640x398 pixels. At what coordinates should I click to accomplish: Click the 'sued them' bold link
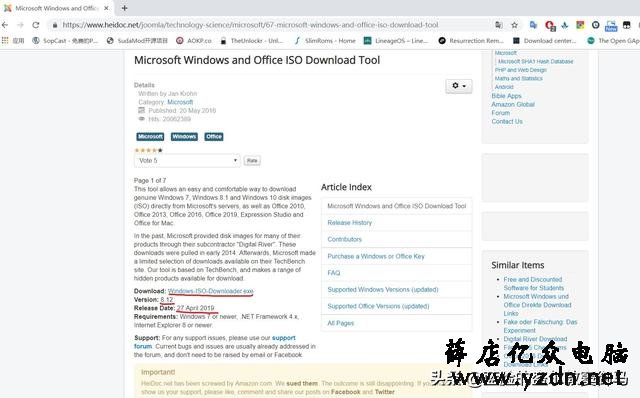[302, 383]
